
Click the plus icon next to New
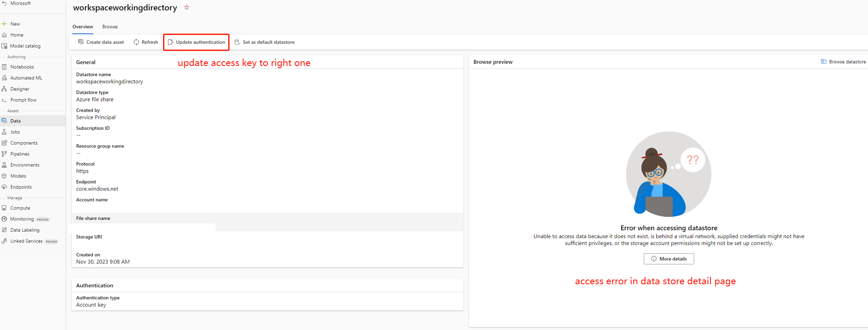click(x=4, y=24)
